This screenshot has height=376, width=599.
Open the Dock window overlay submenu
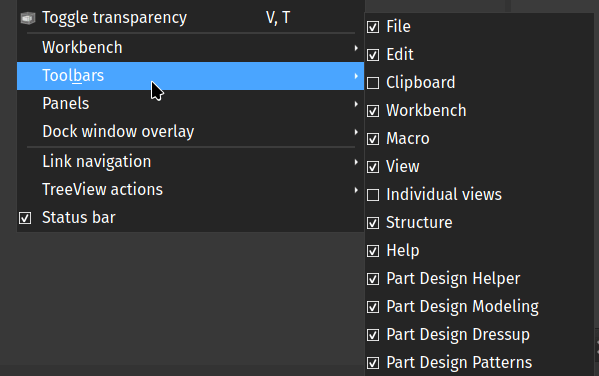click(190, 131)
